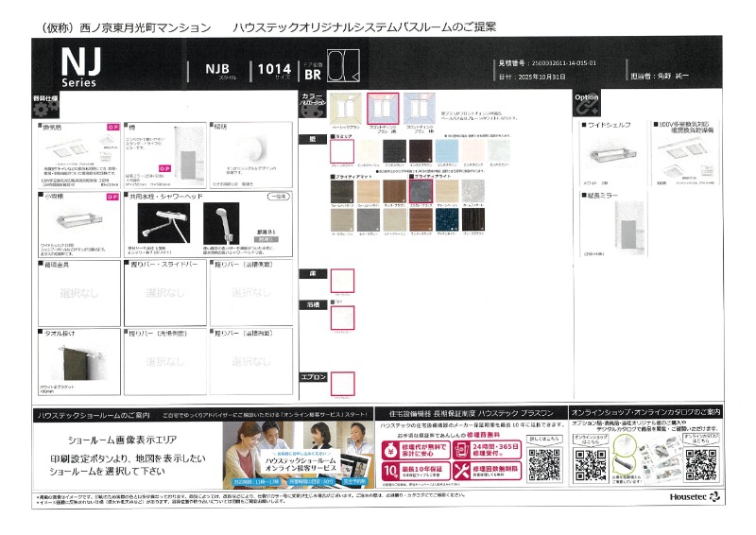The image size is (756, 535).
Task: Select the rightmost フロントチェンジ plan thumbnail
Action: click(419, 109)
